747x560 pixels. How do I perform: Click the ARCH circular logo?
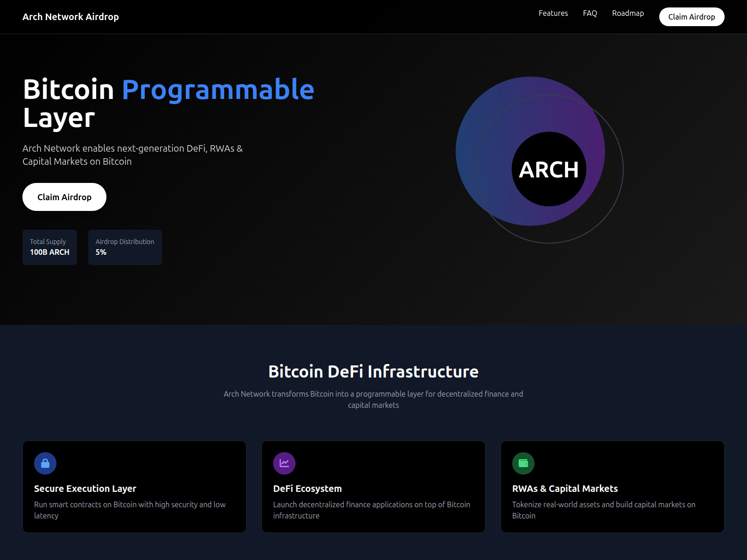[x=549, y=169]
